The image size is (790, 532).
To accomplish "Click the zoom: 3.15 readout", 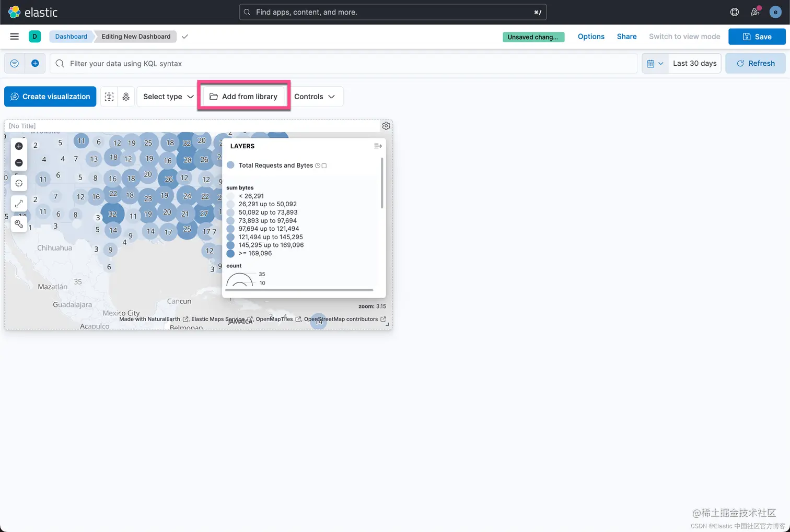I will pyautogui.click(x=372, y=306).
